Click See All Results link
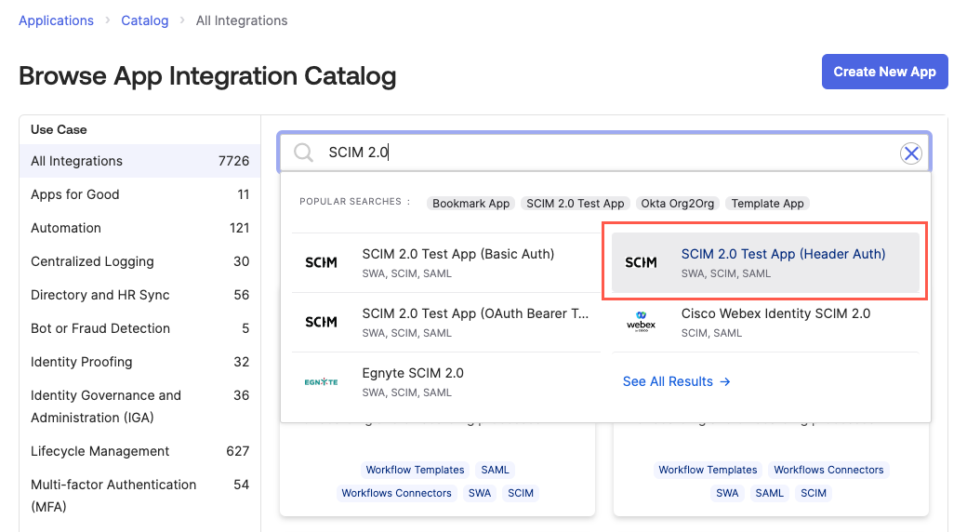 point(676,381)
